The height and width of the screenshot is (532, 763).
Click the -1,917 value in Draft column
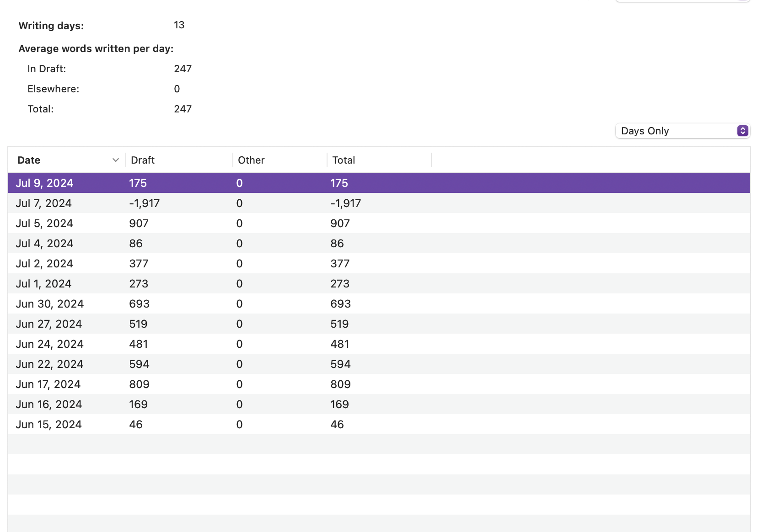[145, 203]
